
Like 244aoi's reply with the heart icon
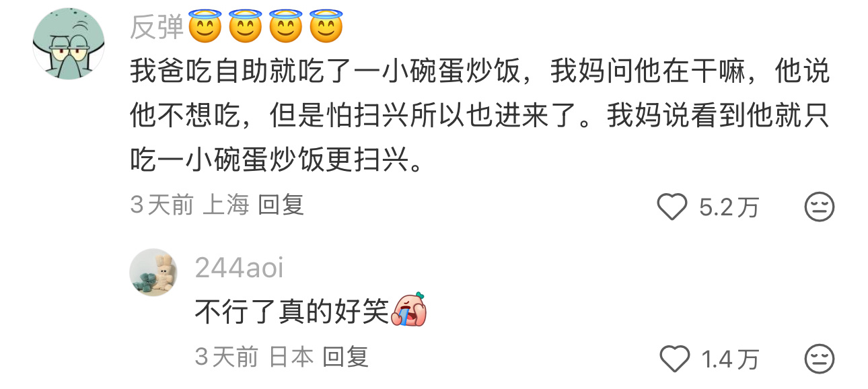[674, 358]
